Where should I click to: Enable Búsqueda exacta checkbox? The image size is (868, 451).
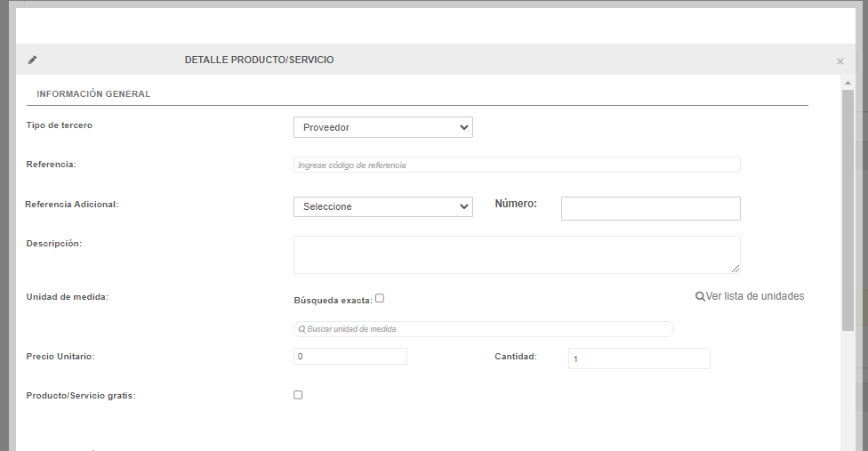point(380,298)
